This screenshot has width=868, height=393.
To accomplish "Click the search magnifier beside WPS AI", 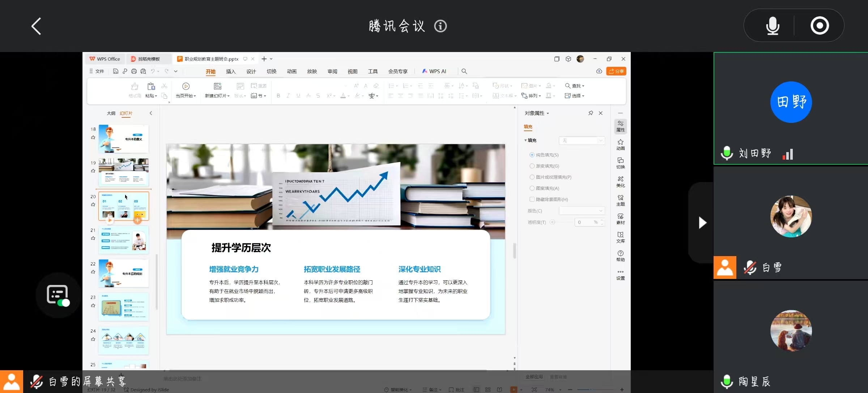I will point(464,72).
